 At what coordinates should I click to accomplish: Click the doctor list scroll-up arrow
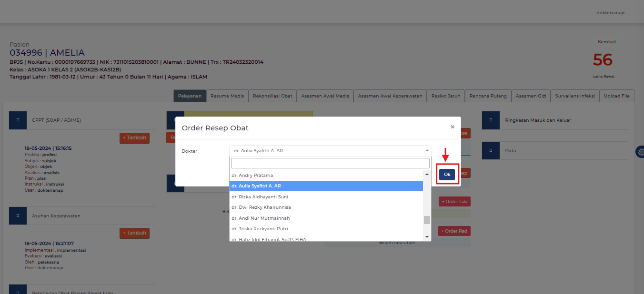tap(427, 175)
